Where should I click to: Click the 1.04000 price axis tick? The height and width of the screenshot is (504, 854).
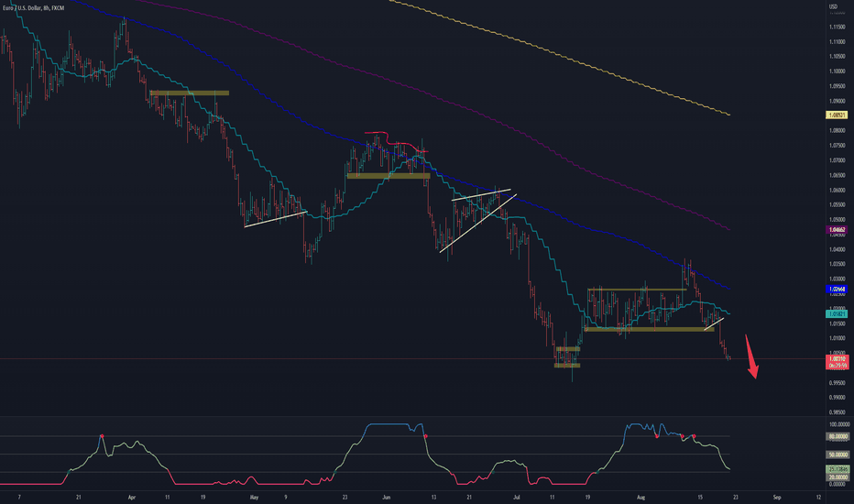pyautogui.click(x=838, y=249)
